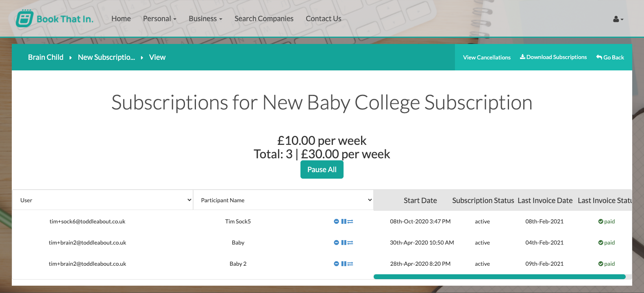Click the horizontal table scrollbar
Viewport: 644px width, 293px height.
[499, 277]
